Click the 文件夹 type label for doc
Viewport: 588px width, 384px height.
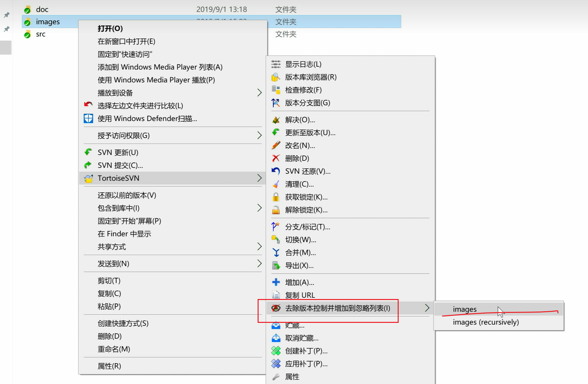click(x=286, y=10)
